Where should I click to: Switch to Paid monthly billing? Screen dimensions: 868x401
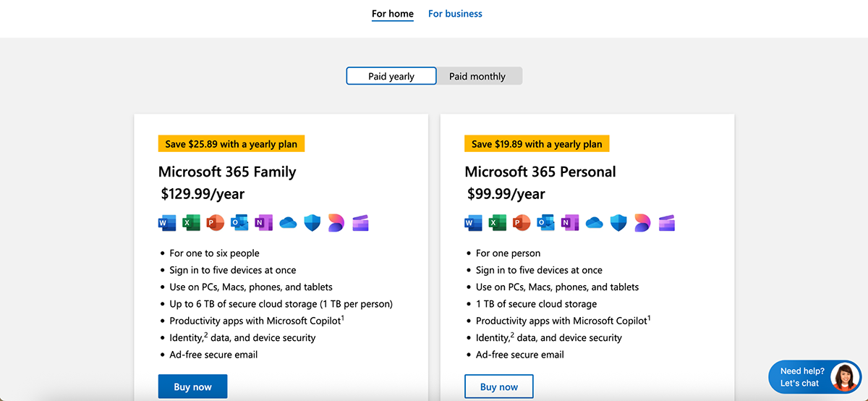477,76
